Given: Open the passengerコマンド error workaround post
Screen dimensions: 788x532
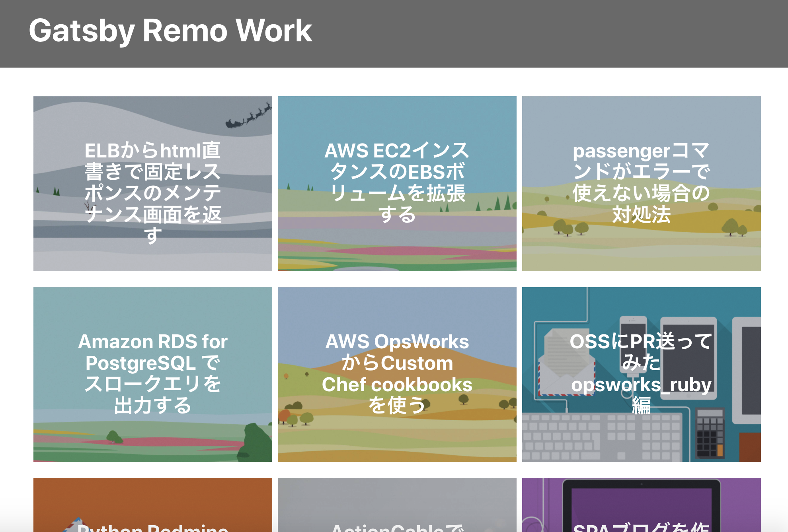Looking at the screenshot, I should coord(642,184).
